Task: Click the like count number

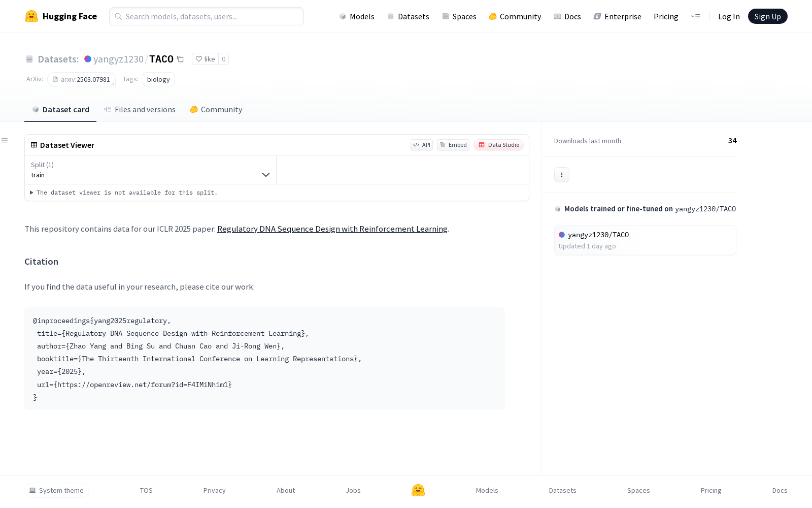Action: tap(224, 59)
